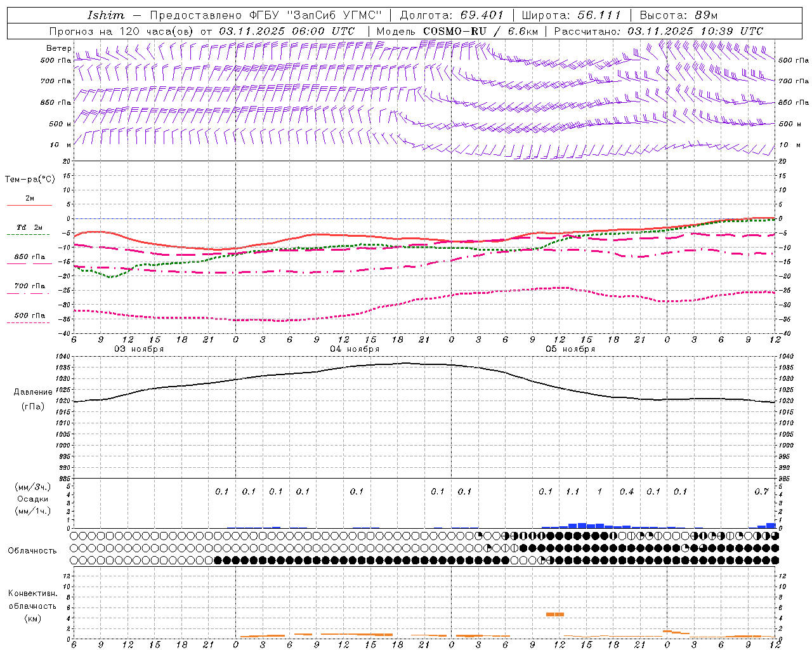Click the 0.7 precipitation value

point(761,491)
